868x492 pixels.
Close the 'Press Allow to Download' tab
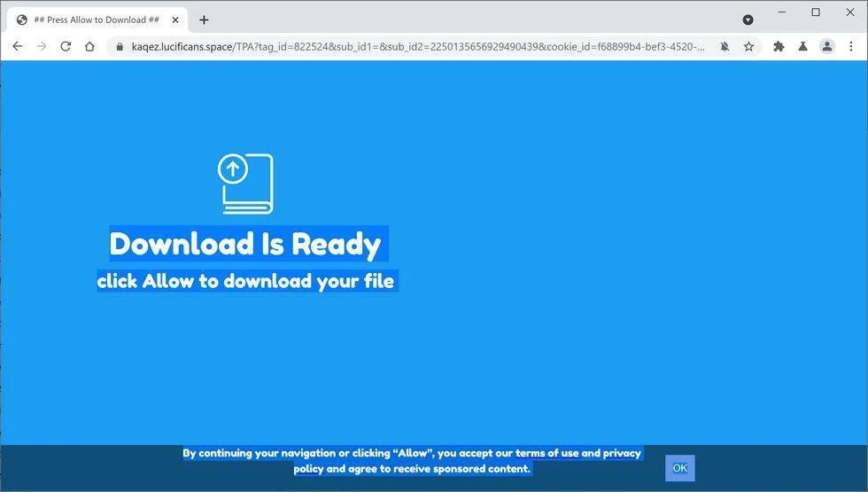tap(175, 20)
